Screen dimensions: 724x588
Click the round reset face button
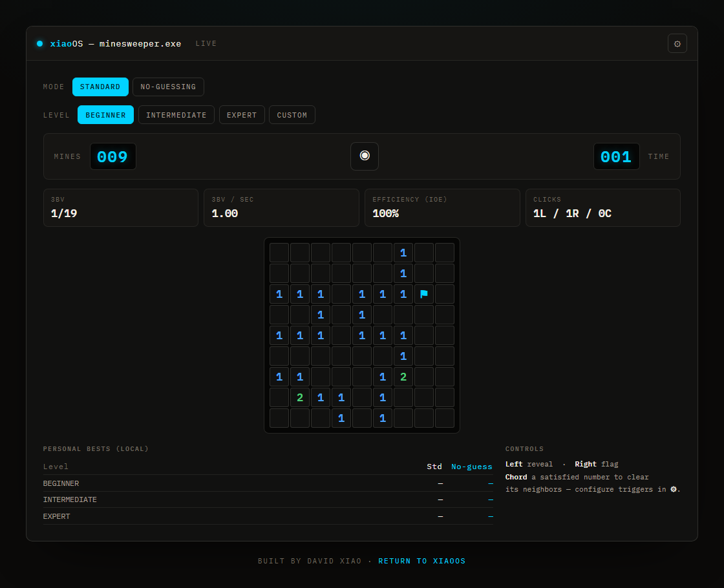point(365,156)
